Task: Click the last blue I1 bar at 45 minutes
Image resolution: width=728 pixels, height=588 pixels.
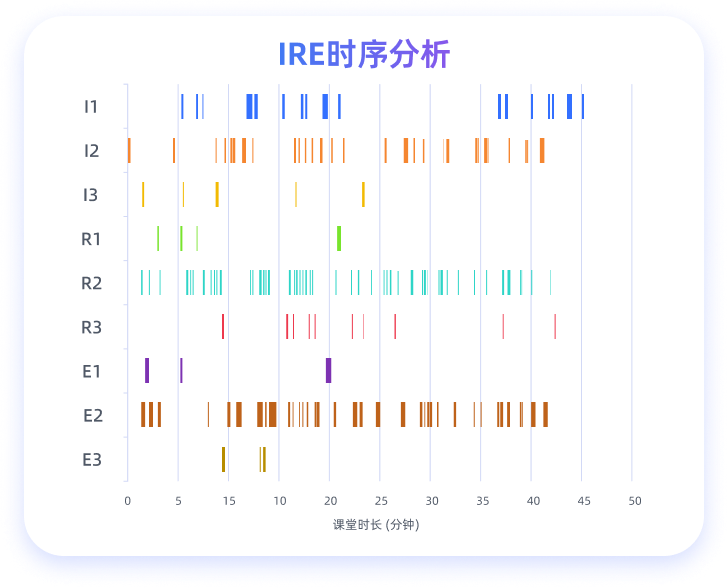Action: (x=583, y=106)
